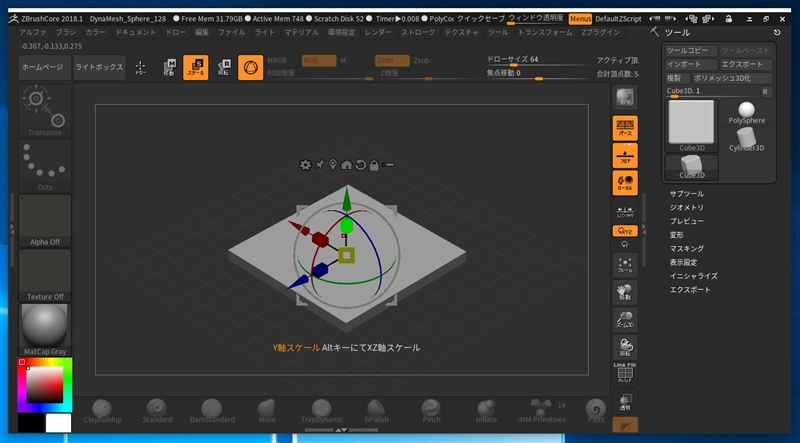Toggle Perspective (パース) view button
800x443 pixels.
point(625,128)
